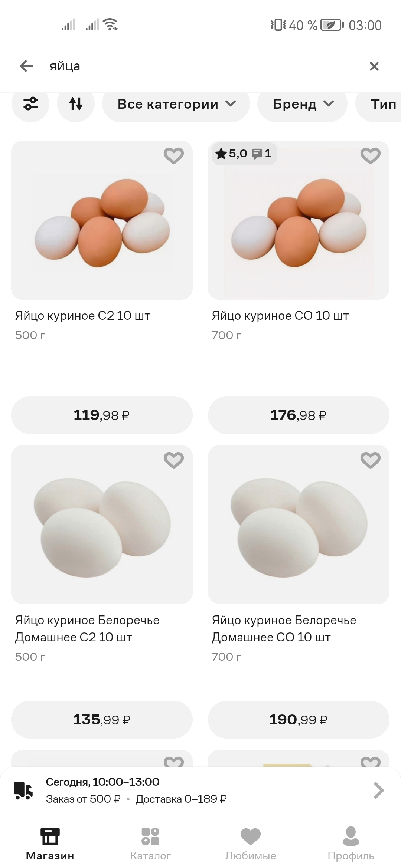Expand the Бренд filter dropdown
This screenshot has width=401, height=868.
[303, 104]
